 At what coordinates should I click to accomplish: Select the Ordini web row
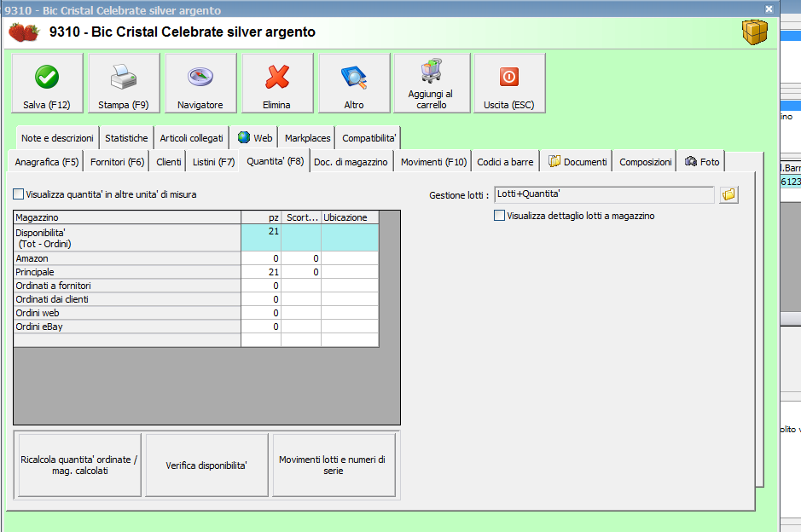(x=196, y=313)
